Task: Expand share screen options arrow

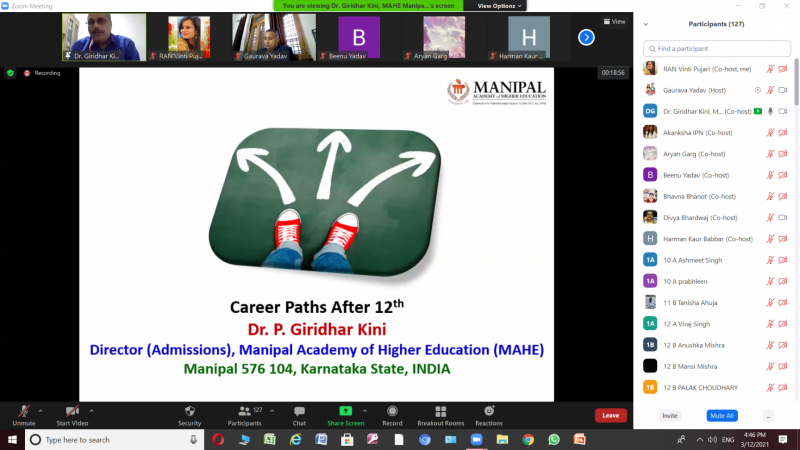Action: (x=365, y=411)
